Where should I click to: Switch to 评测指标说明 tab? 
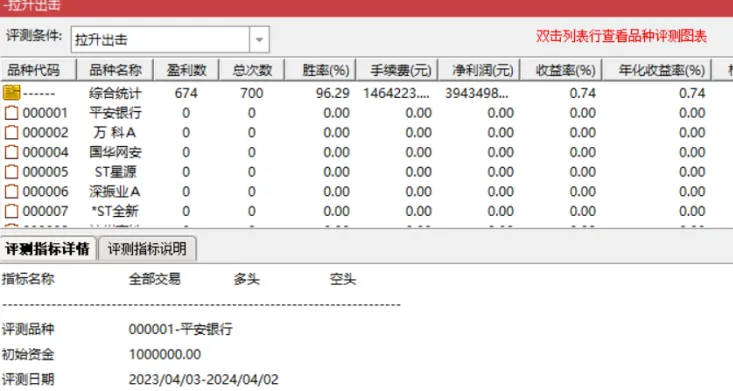(x=147, y=248)
